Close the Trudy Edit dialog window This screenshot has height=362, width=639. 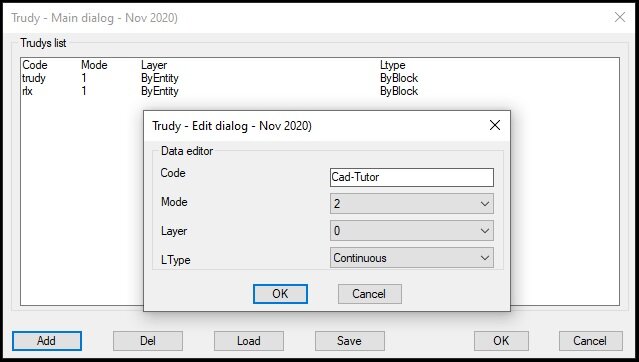(x=495, y=125)
